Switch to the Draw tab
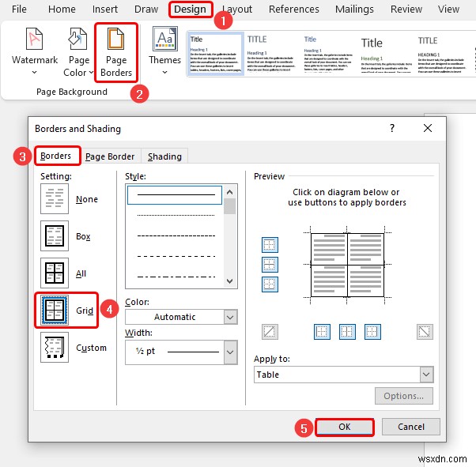This screenshot has width=476, height=467. click(x=146, y=9)
